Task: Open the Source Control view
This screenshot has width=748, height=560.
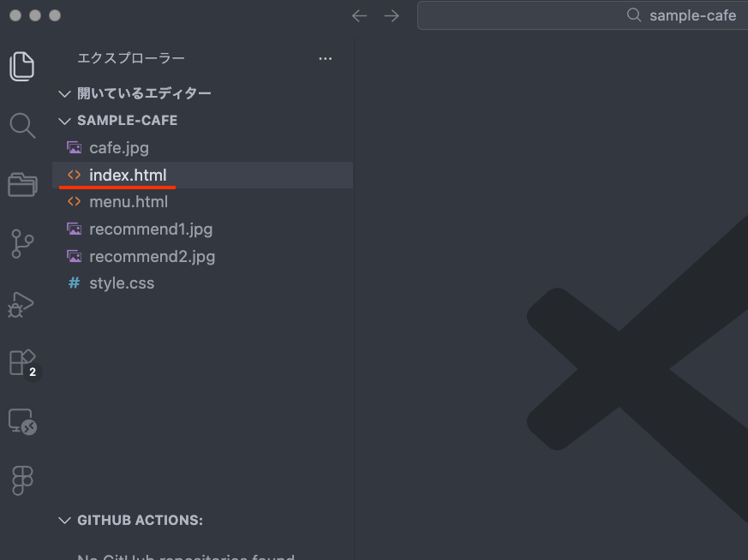Action: tap(22, 244)
